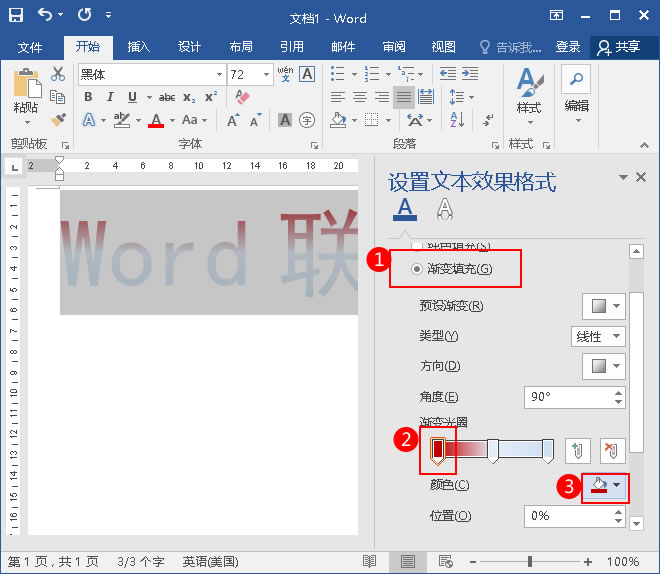Expand the font color dropdown arrow
Image resolution: width=660 pixels, height=574 pixels.
pos(172,120)
